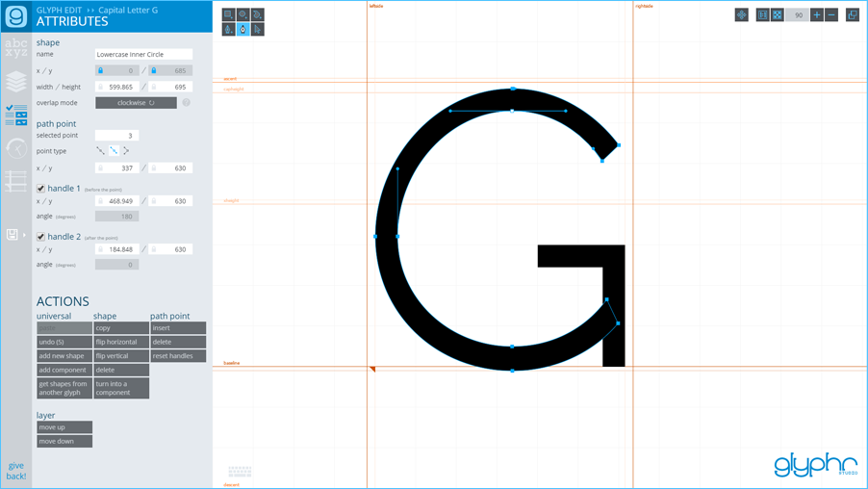Open overlap mode help question mark
Image resolution: width=868 pixels, height=489 pixels.
tap(187, 102)
